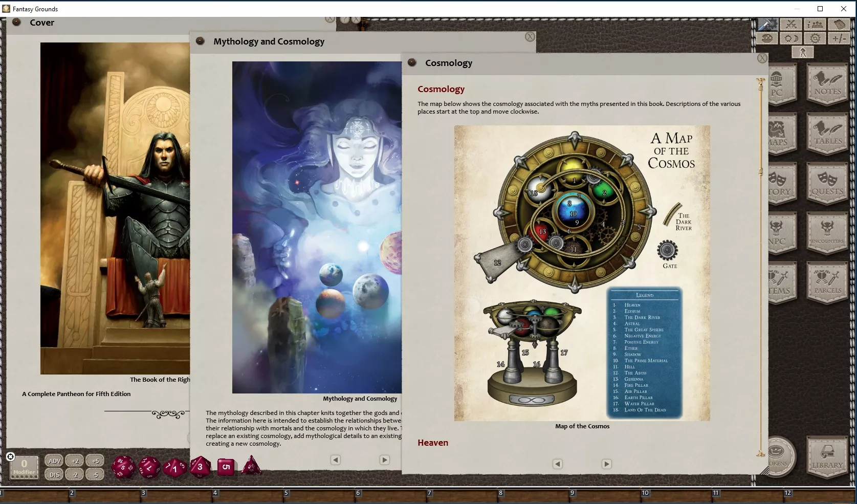Select the drawing tool settings icon
Image resolution: width=857 pixels, height=504 pixels.
click(x=767, y=24)
